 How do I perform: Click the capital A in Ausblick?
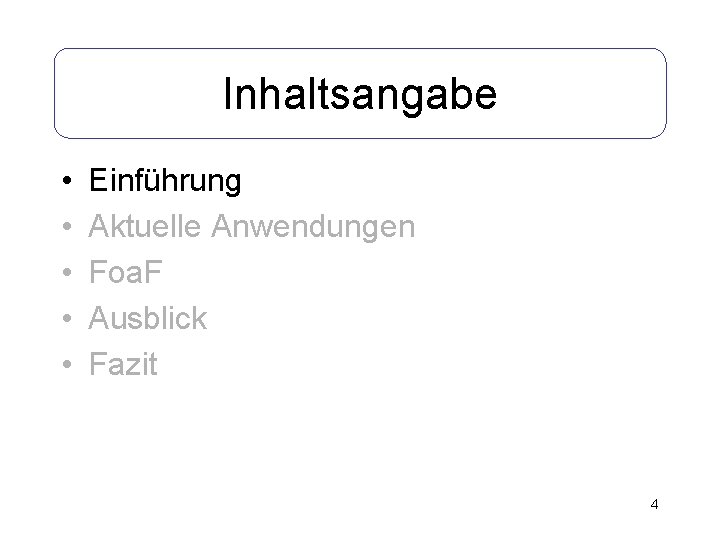100,318
